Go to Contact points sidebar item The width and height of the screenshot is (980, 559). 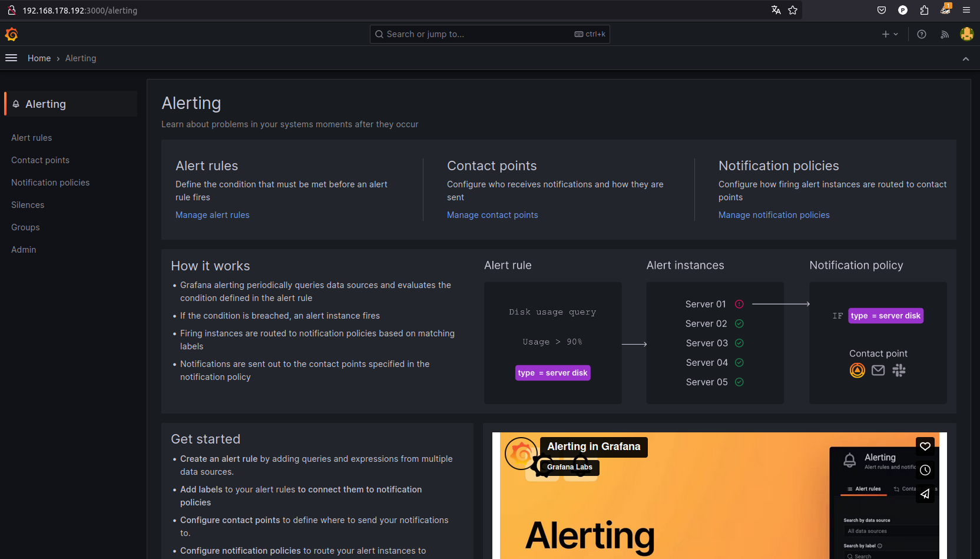point(40,160)
